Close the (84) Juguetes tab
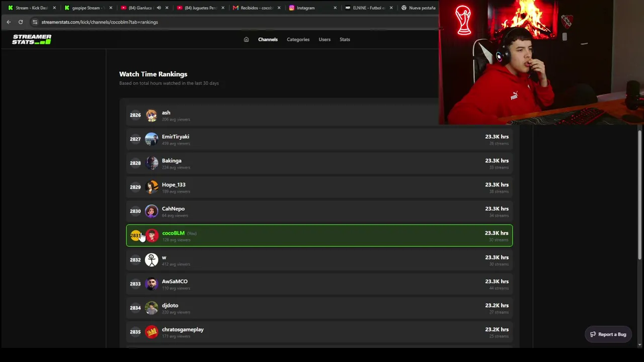This screenshot has height=362, width=644. pyautogui.click(x=223, y=8)
